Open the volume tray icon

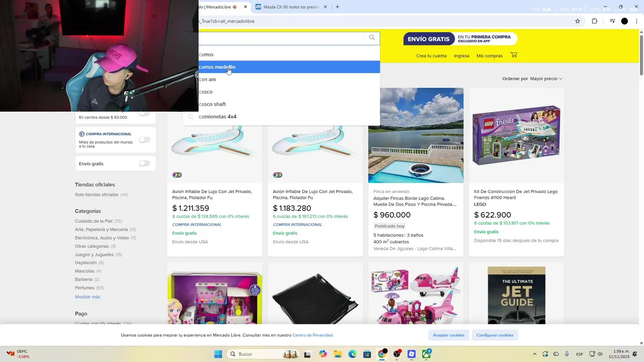pos(600,354)
